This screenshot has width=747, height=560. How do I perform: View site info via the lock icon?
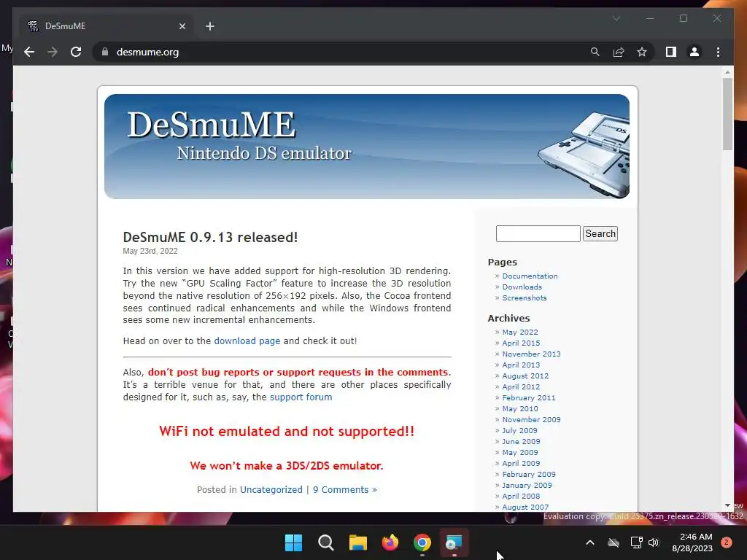tap(105, 52)
